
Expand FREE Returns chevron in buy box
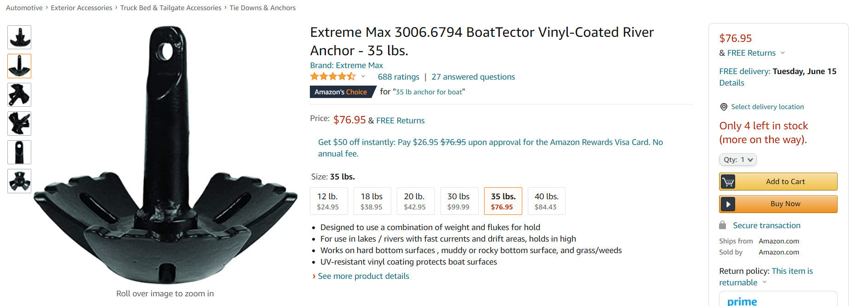(782, 53)
